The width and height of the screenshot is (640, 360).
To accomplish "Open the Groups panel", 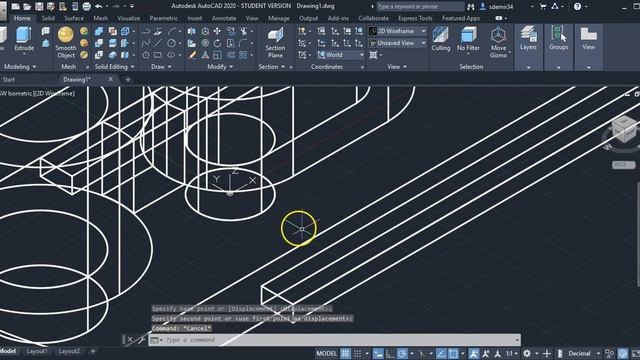I will pos(558,38).
